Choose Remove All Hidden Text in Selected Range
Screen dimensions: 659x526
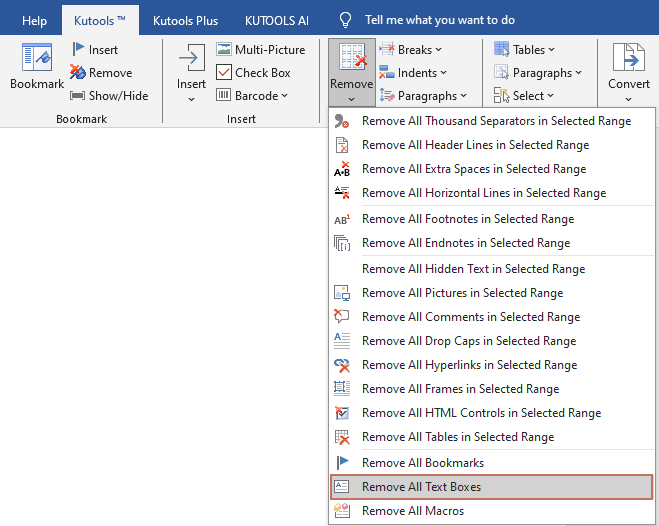tap(491, 269)
